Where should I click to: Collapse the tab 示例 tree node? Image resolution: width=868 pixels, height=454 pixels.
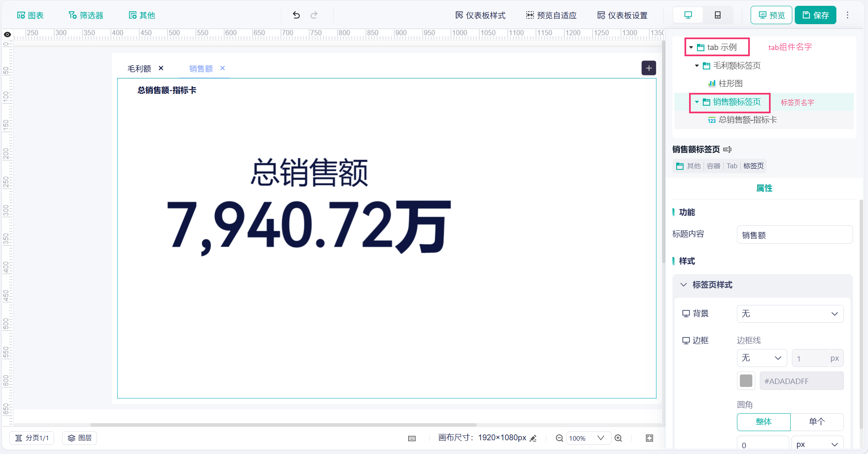[x=691, y=47]
